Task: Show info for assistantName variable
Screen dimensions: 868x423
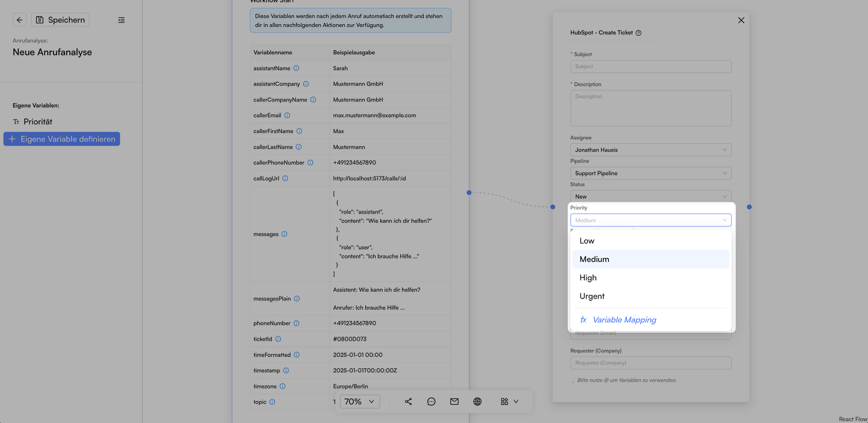Action: 296,68
